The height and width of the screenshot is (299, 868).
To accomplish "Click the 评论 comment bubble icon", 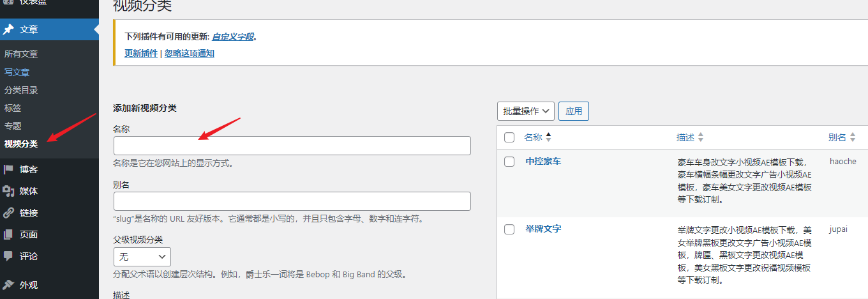I will [8, 256].
